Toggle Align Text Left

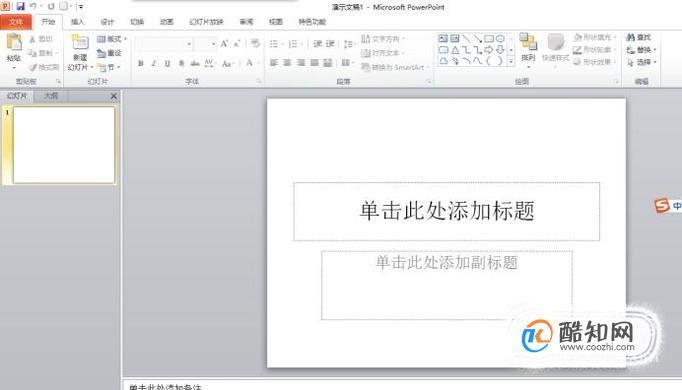coord(274,63)
